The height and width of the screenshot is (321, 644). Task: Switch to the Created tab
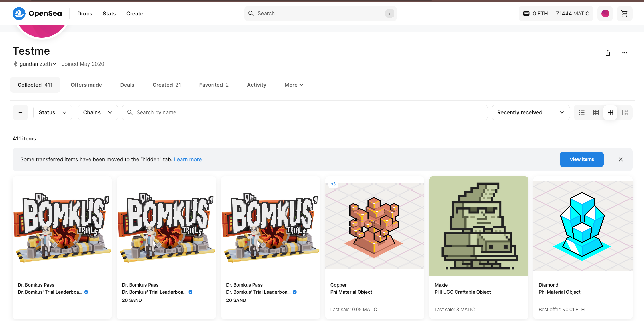[167, 85]
